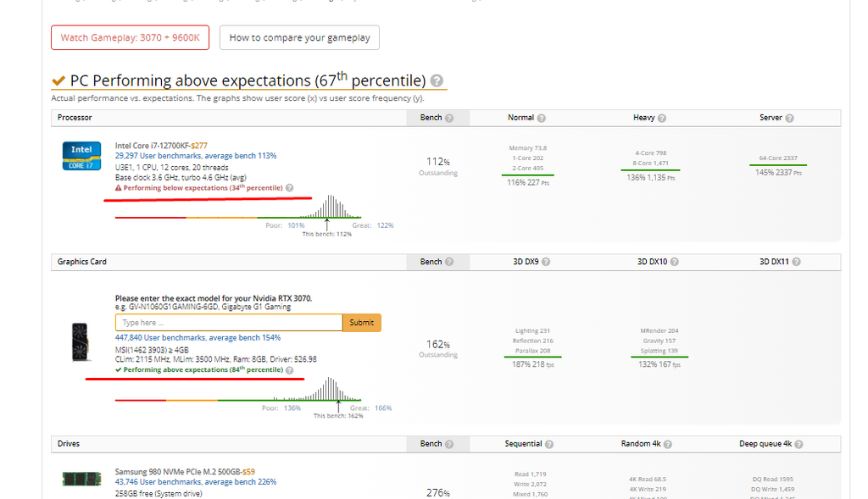The image size is (868, 499).
Task: Click the 145% 2337 Pts server result
Action: click(x=778, y=173)
